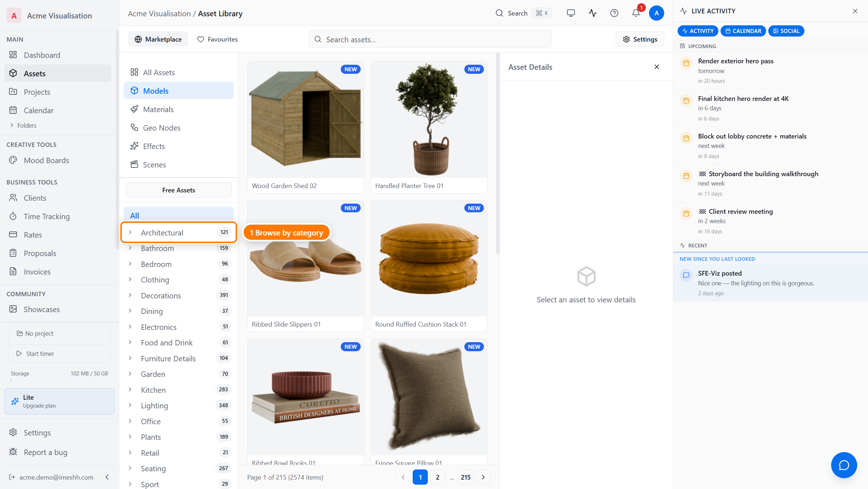Viewport: 868px width, 489px height.
Task: Close the Asset Details panel
Action: [657, 67]
